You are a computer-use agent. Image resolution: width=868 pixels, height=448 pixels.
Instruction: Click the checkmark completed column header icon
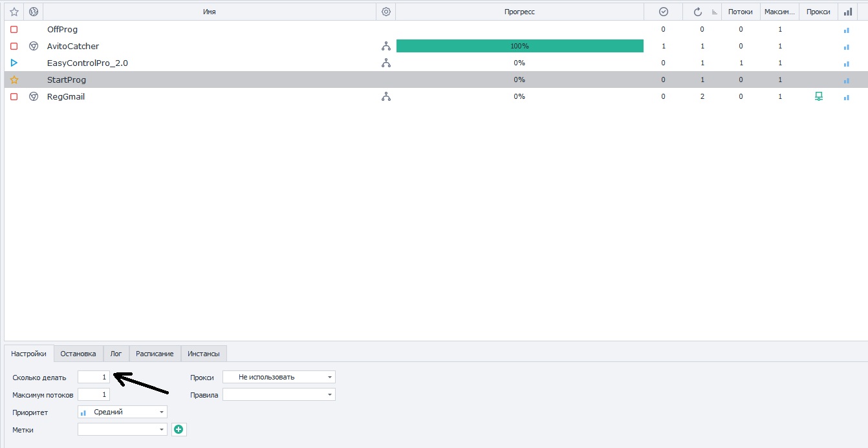click(663, 12)
